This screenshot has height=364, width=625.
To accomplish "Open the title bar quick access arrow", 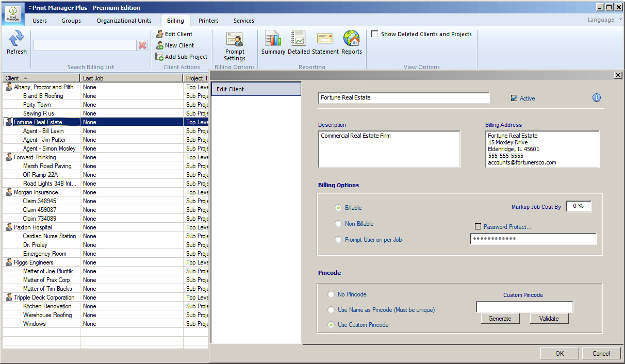I will [x=30, y=8].
